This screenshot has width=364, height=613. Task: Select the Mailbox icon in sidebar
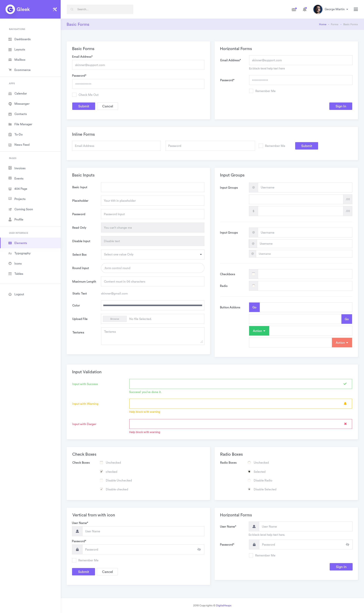[x=10, y=59]
